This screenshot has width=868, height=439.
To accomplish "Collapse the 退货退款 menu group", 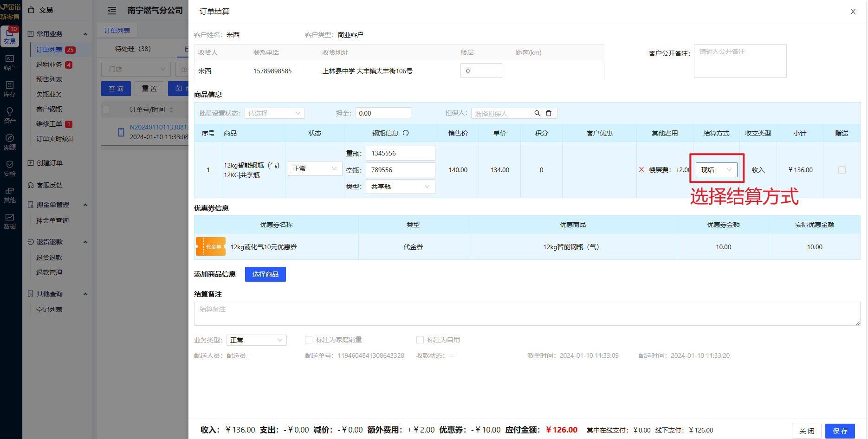I will click(x=85, y=242).
